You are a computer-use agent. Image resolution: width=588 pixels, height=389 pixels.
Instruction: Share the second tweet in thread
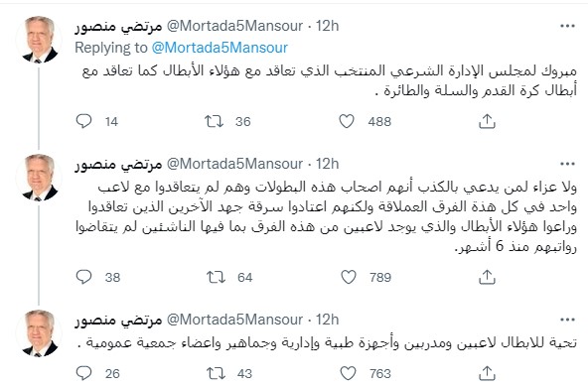click(x=487, y=277)
